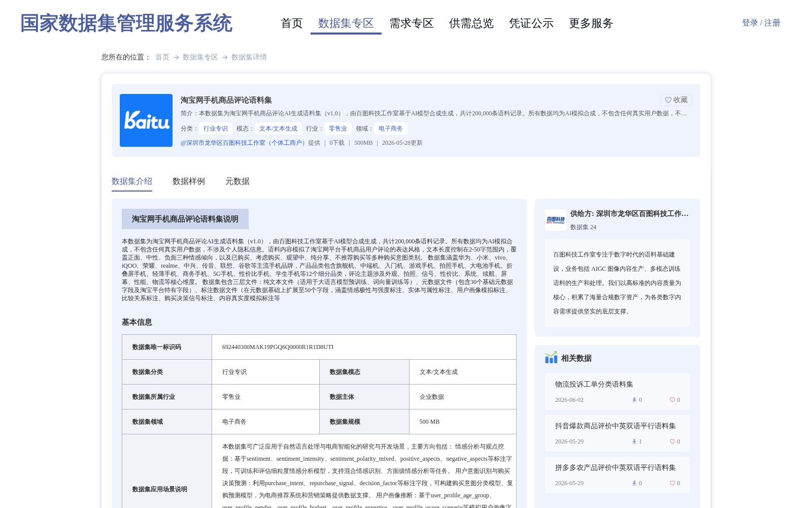Click the 数据集模态 header cell
This screenshot has width=812, height=508.
coord(364,372)
